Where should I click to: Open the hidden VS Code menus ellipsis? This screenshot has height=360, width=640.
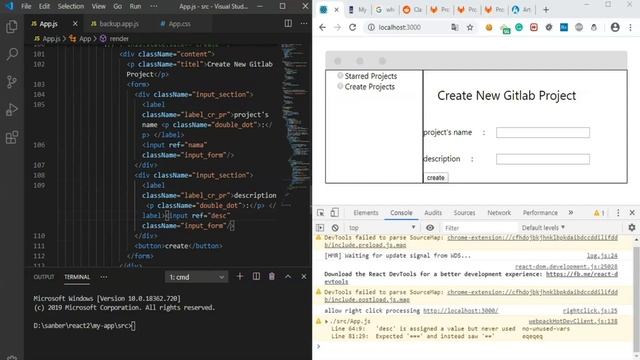click(x=153, y=6)
